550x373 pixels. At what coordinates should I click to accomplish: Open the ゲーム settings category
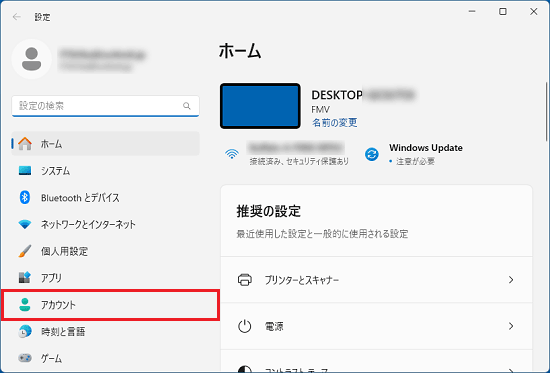coord(106,358)
